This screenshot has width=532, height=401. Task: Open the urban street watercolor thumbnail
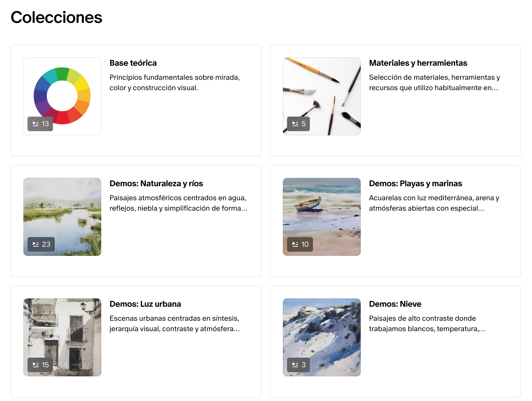(x=62, y=337)
